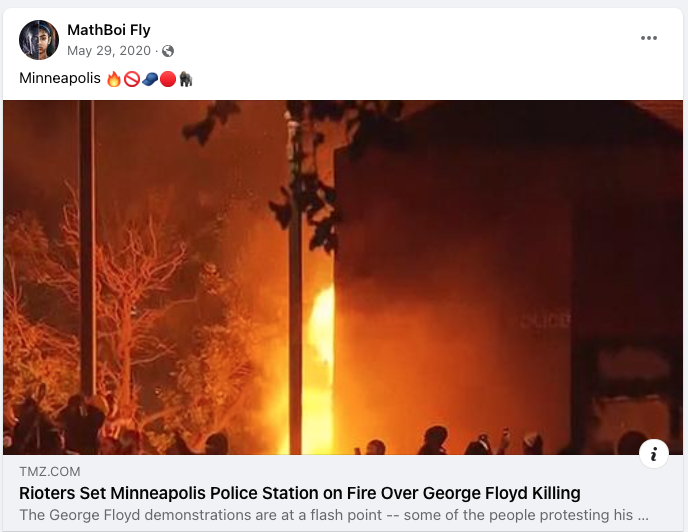Screen dimensions: 688x532
Task: Click the prohibited sign emoji
Action: [x=132, y=79]
